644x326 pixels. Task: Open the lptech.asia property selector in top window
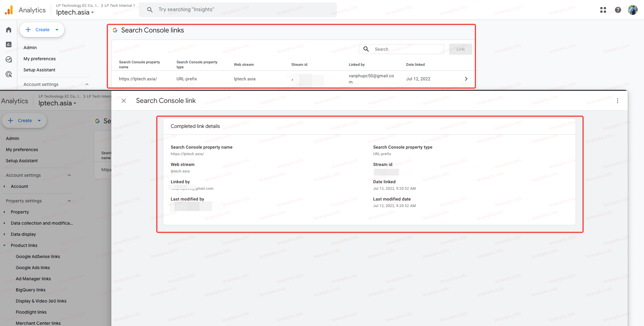(75, 12)
